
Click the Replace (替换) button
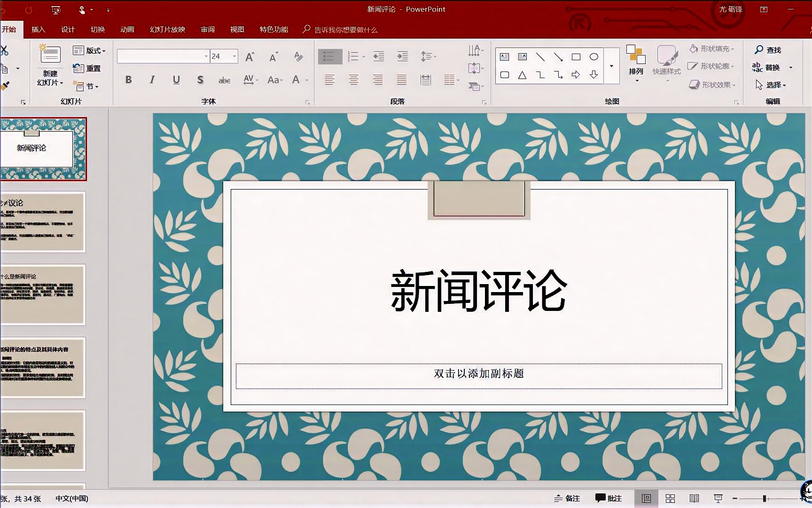click(x=766, y=67)
